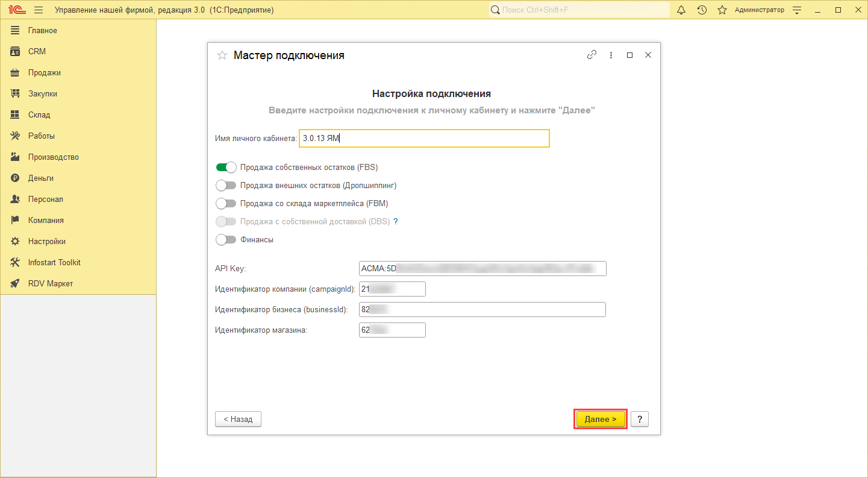Click into the API Key field

coord(482,268)
